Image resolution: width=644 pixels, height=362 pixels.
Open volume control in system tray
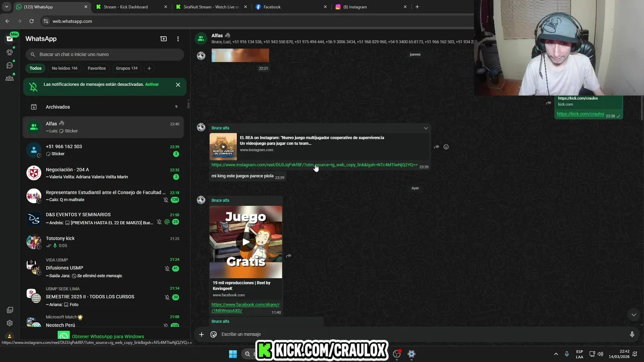point(600,354)
